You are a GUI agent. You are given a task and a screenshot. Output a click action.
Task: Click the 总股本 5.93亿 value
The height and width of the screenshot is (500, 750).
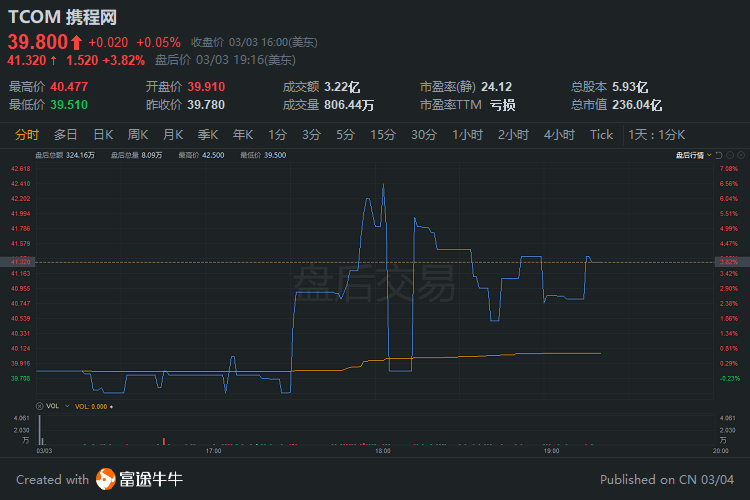(x=630, y=87)
